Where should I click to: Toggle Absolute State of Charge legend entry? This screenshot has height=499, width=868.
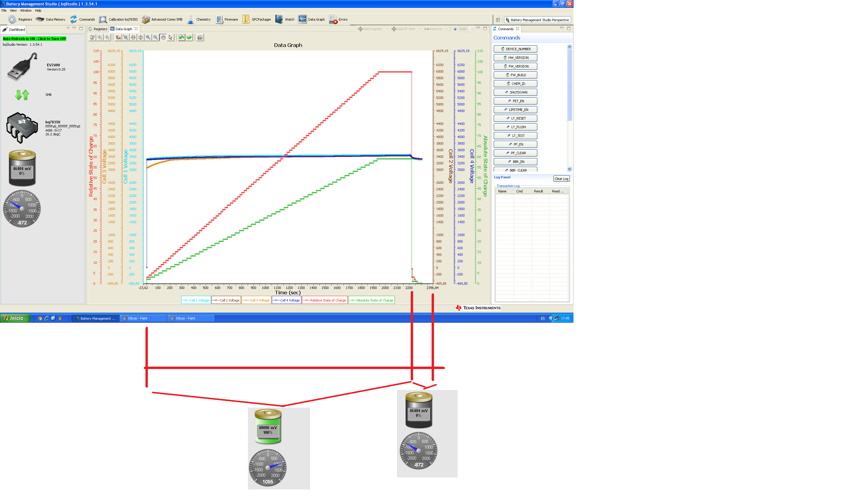pyautogui.click(x=372, y=300)
